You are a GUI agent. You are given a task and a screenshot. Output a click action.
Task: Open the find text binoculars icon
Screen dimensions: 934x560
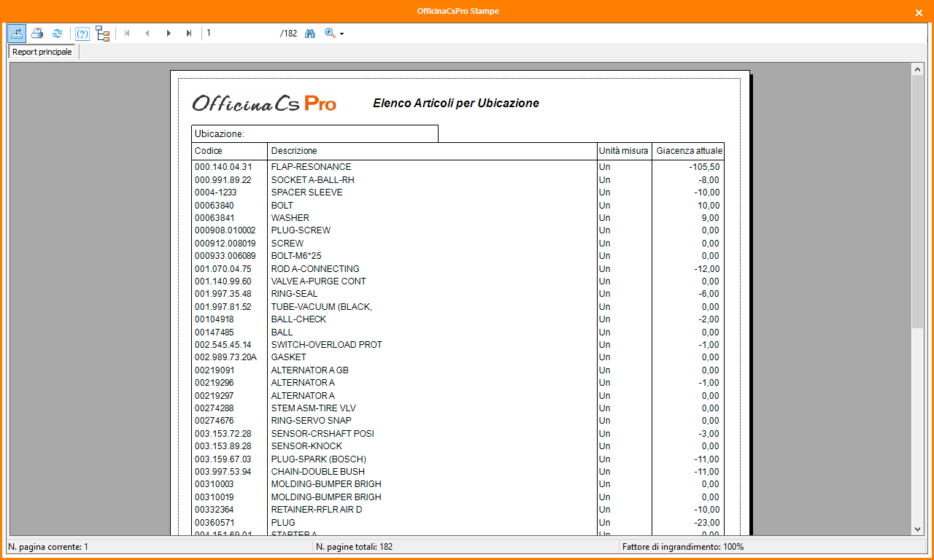(x=310, y=33)
